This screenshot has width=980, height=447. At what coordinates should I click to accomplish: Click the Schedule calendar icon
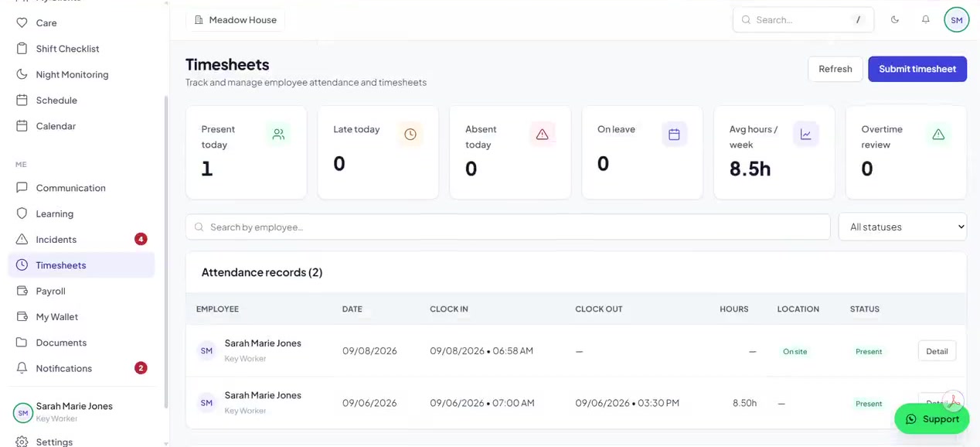click(22, 101)
